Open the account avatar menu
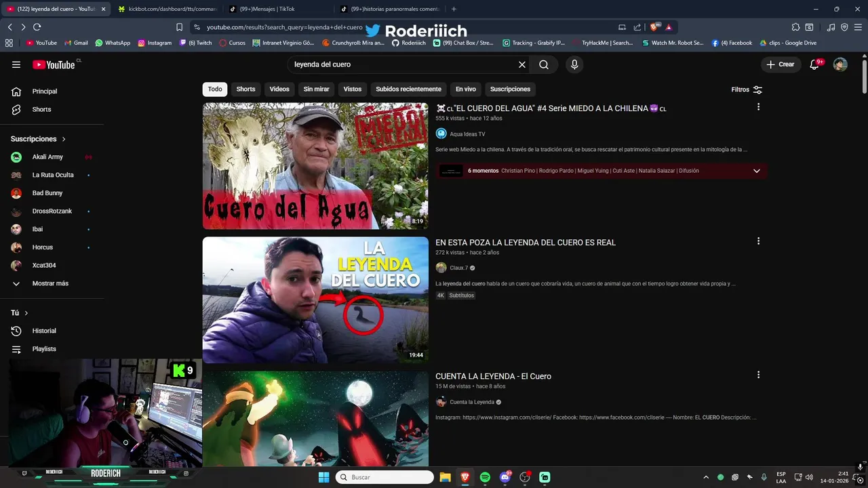Image resolution: width=868 pixels, height=488 pixels. pyautogui.click(x=840, y=64)
